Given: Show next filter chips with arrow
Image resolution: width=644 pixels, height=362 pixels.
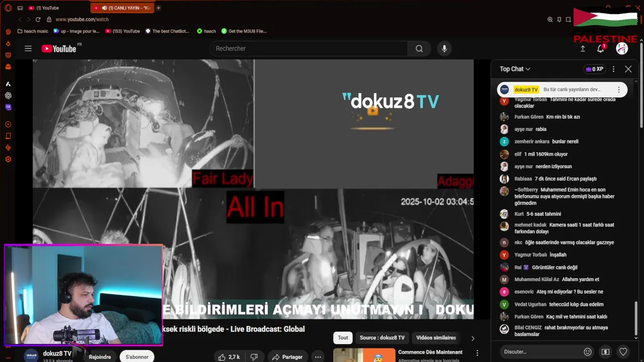Looking at the screenshot, I should coord(472,338).
